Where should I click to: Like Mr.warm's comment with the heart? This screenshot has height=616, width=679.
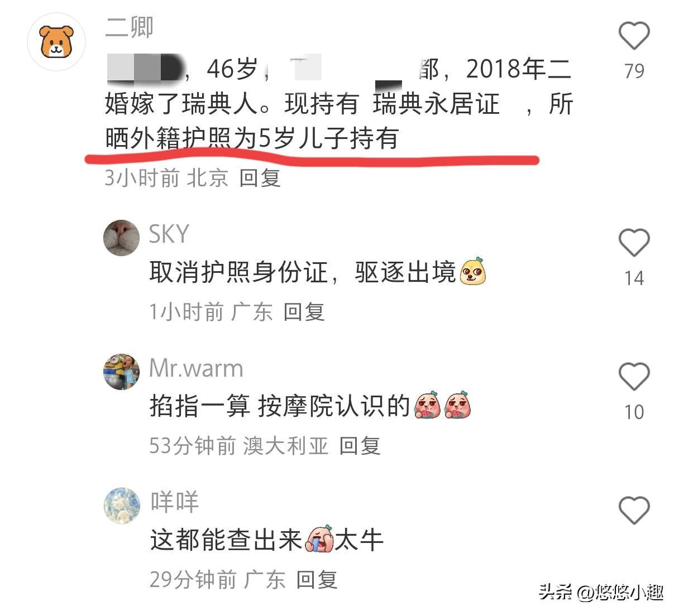634,377
